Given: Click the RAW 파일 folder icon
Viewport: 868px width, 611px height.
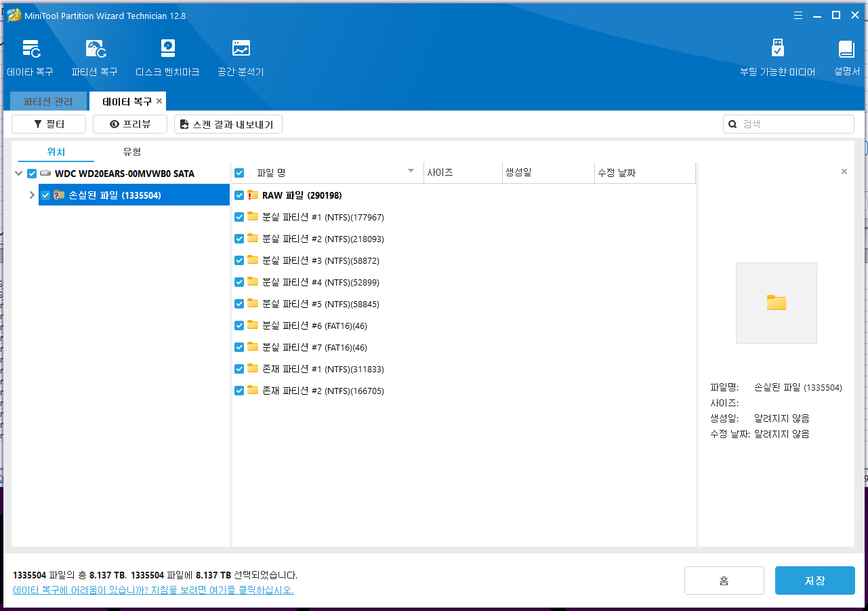Looking at the screenshot, I should 253,195.
